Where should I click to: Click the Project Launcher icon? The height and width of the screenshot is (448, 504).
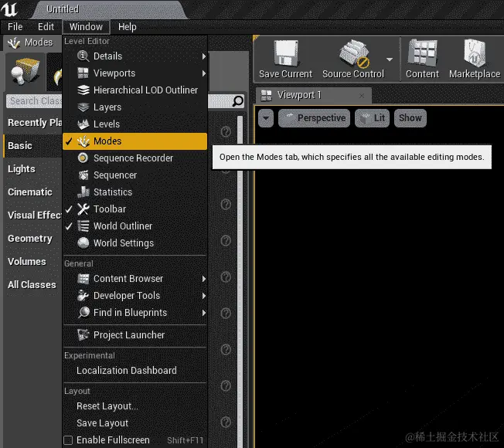(x=83, y=335)
